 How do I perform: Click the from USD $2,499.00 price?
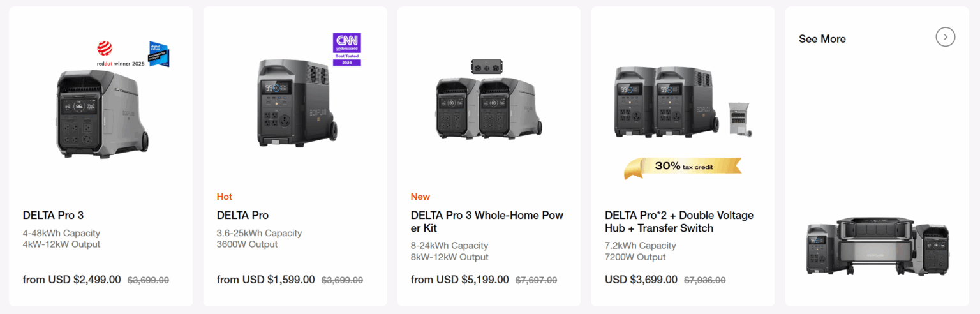coord(71,280)
